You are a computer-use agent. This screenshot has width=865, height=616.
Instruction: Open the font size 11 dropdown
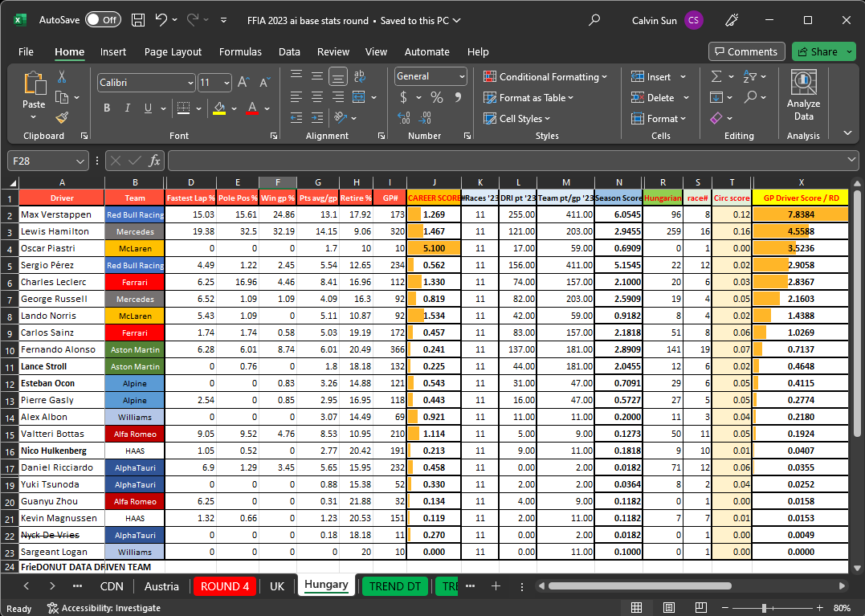[x=226, y=83]
